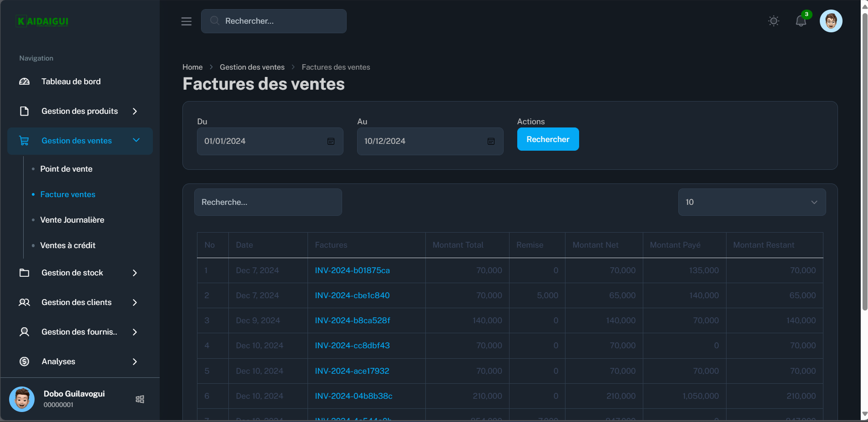Open calendar picker in Au date field

491,142
